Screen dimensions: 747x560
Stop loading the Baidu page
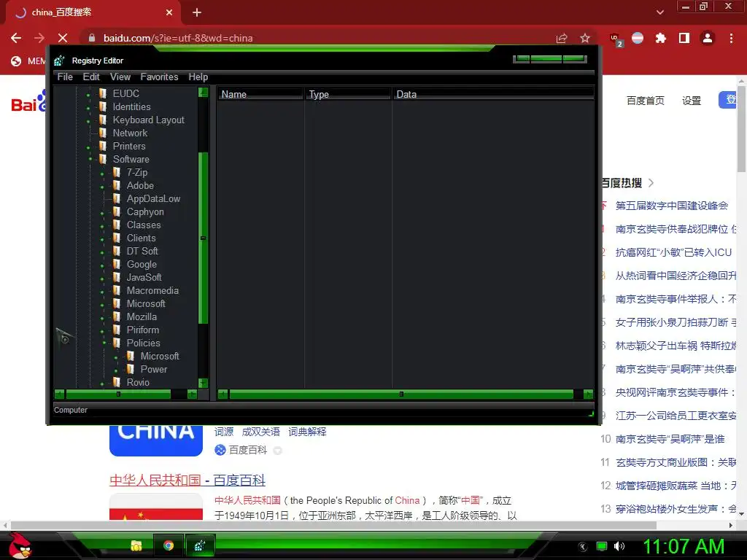click(63, 38)
